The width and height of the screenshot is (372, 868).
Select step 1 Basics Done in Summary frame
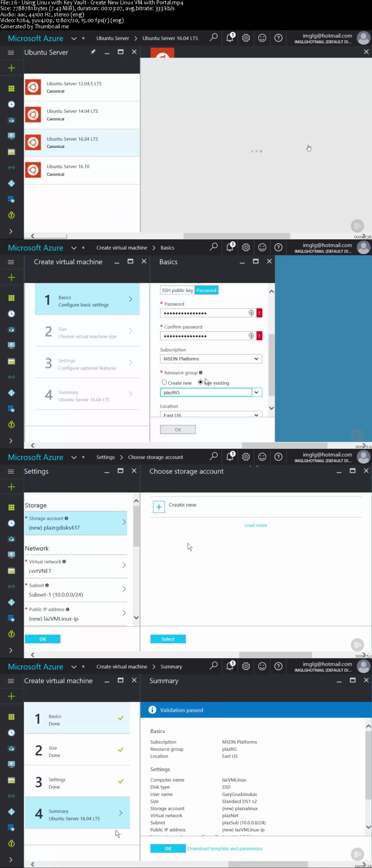[77, 719]
